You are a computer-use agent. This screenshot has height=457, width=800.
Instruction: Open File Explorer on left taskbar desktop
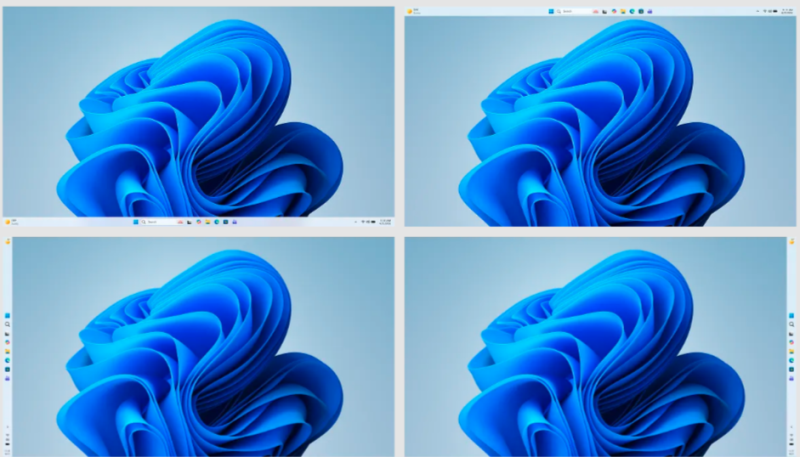click(7, 351)
